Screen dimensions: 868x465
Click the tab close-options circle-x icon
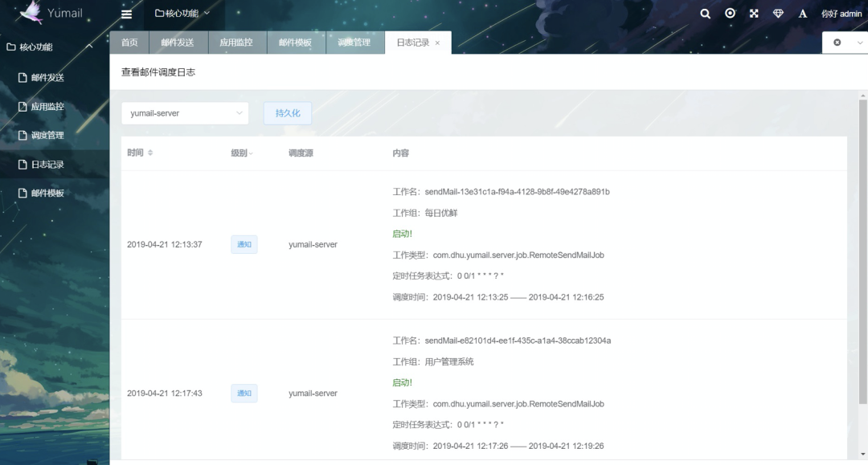coord(837,43)
